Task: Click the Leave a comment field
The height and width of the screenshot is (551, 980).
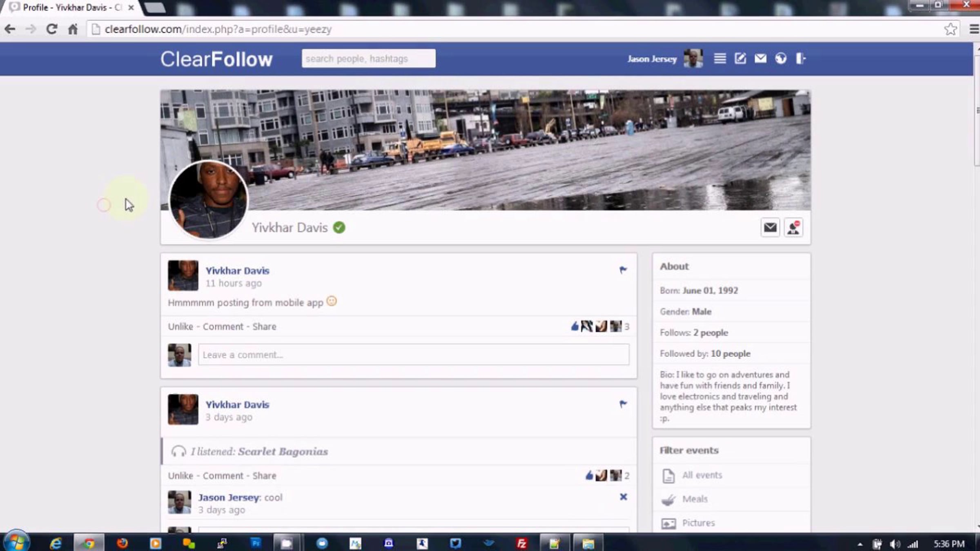Action: (x=413, y=355)
